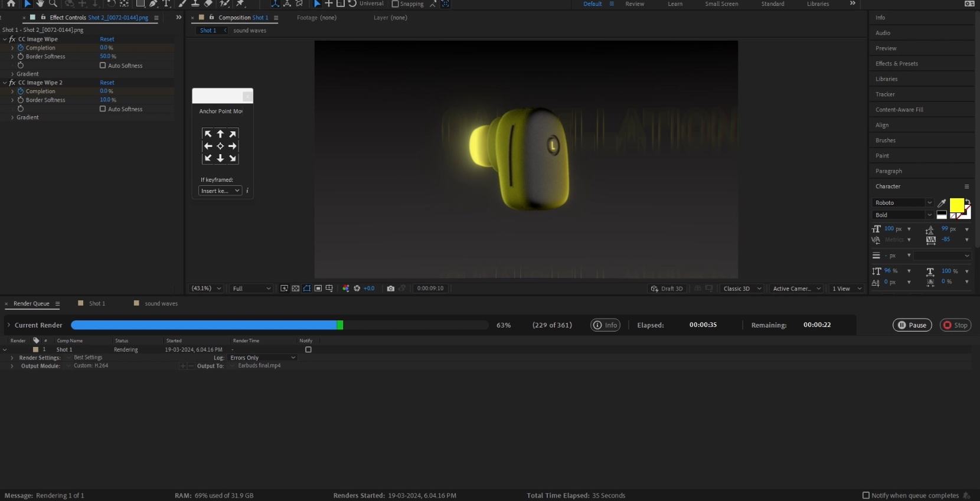Click the take snapshot camera icon

(390, 289)
